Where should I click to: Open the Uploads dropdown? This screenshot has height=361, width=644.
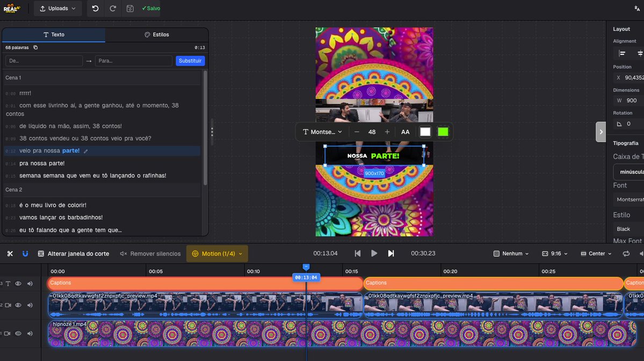point(57,8)
